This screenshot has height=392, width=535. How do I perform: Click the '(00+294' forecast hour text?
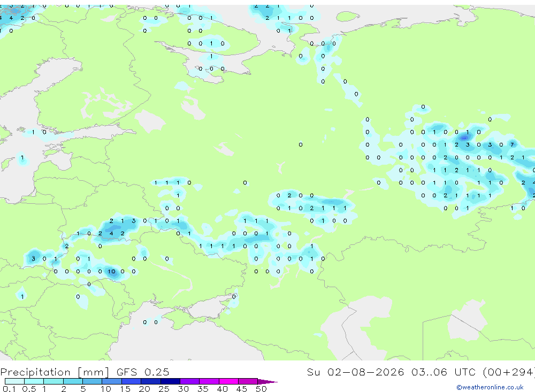pyautogui.click(x=508, y=372)
